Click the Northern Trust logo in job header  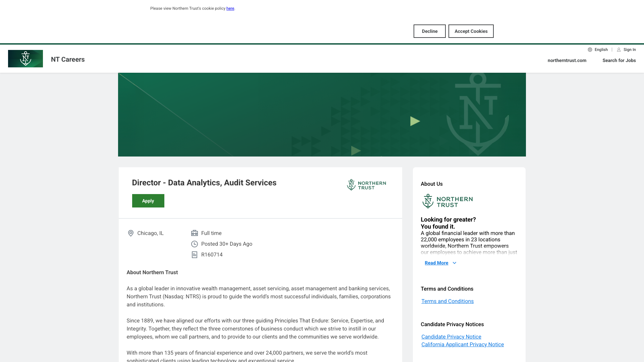(367, 185)
